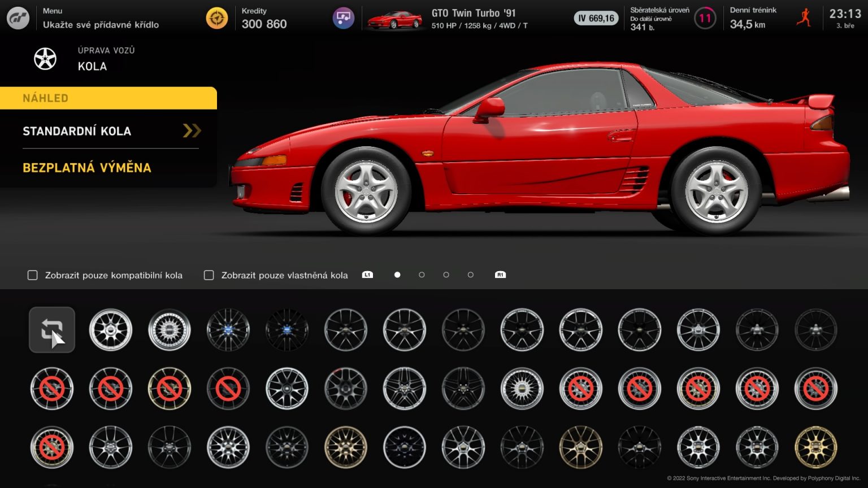
Task: Enable Zobrazit pouze kompatibilní kola checkbox
Action: coord(33,275)
